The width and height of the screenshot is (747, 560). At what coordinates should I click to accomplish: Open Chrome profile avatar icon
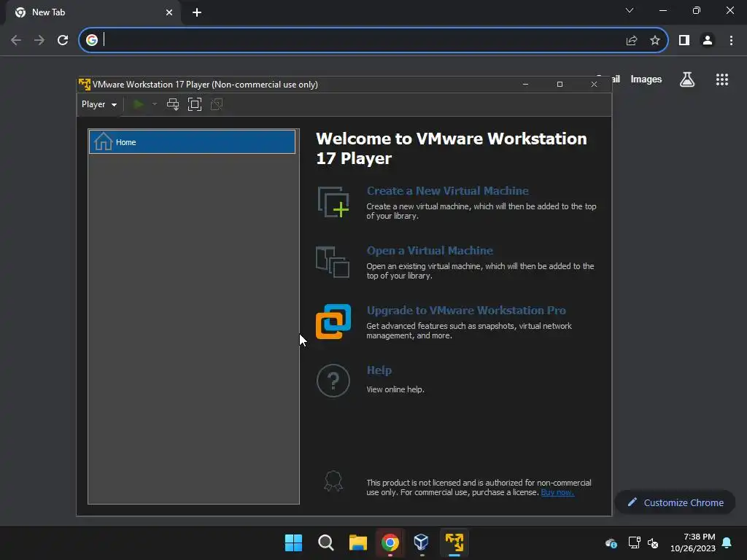(x=708, y=41)
